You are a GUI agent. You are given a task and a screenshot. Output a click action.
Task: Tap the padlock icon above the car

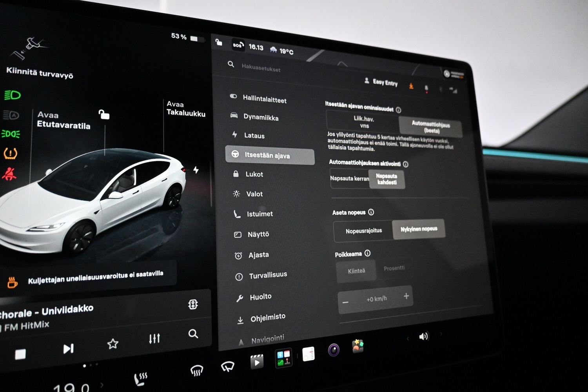pos(104,114)
